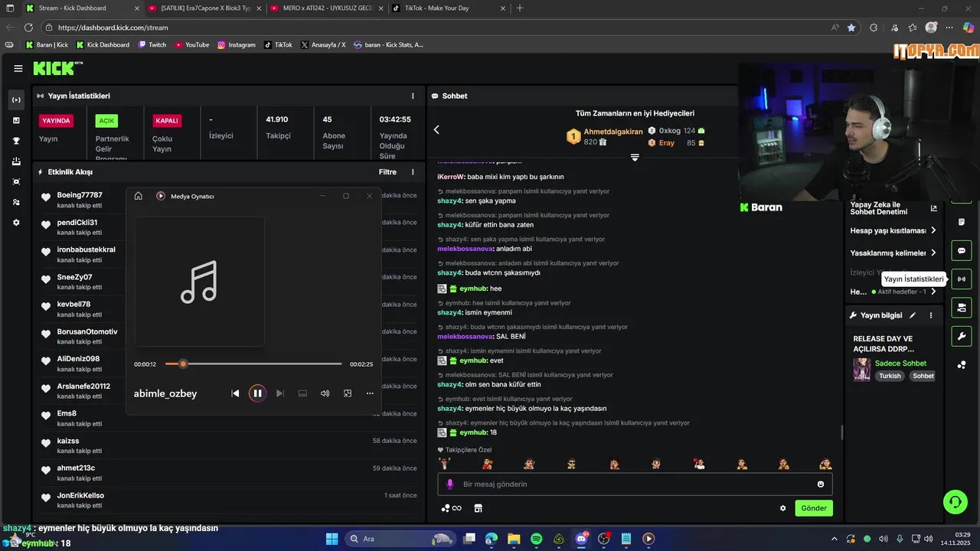This screenshot has height=551, width=980.
Task: Toggle Yayın İstatistikleri panel in right sidebar
Action: click(962, 279)
